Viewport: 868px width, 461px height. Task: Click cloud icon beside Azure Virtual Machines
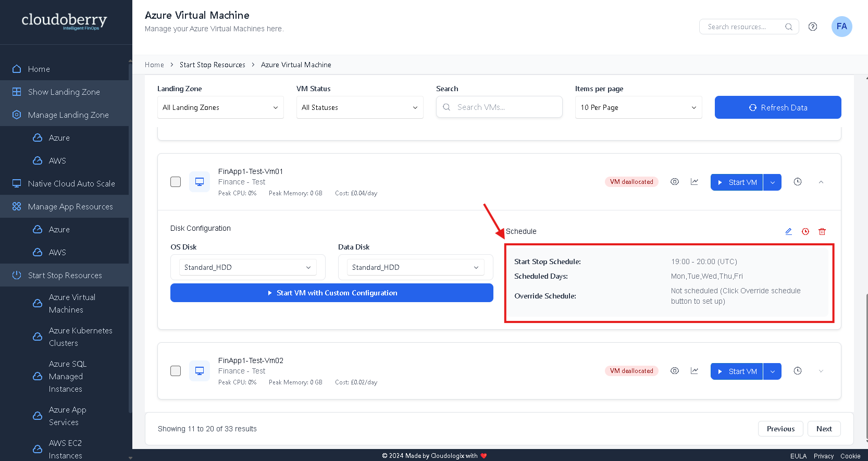[x=38, y=303]
